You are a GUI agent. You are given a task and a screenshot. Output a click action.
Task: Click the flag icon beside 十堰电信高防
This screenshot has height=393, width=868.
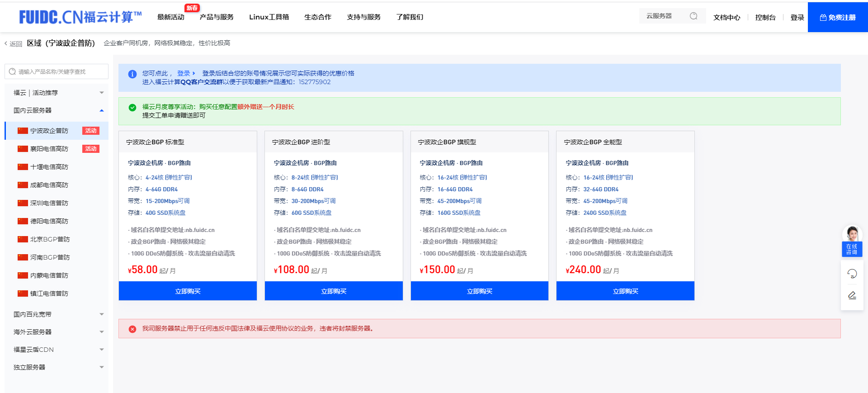coord(23,167)
